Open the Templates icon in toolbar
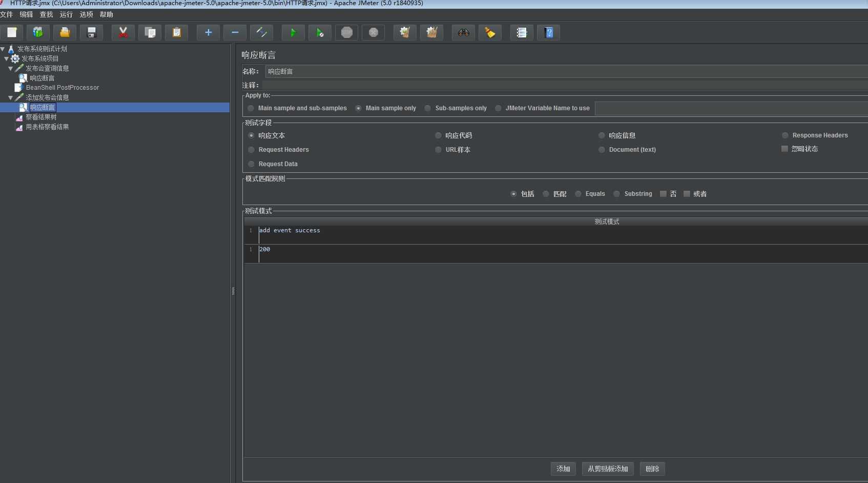The height and width of the screenshot is (483, 868). coord(38,32)
